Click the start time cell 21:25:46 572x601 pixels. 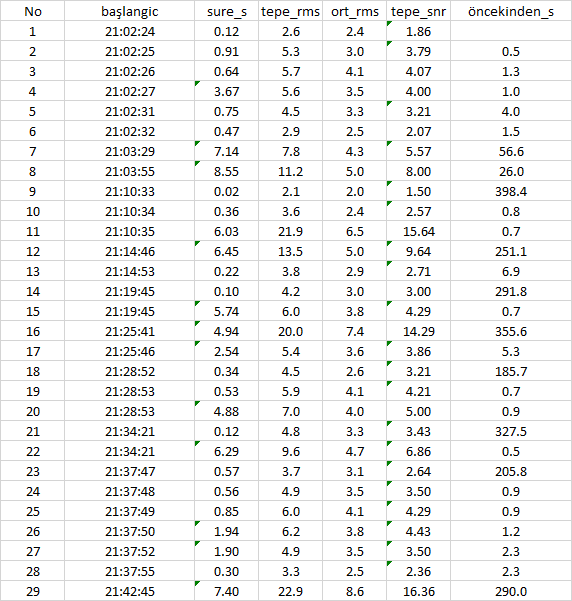pyautogui.click(x=130, y=351)
